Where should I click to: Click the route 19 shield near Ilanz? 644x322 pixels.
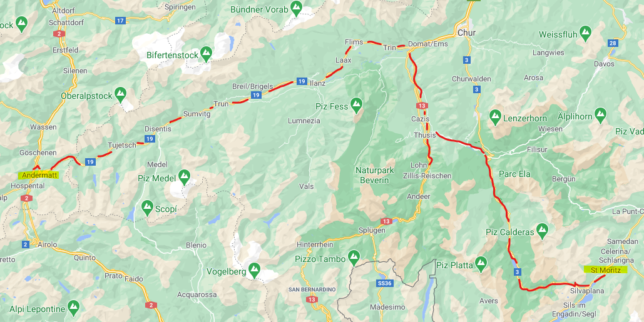click(302, 82)
